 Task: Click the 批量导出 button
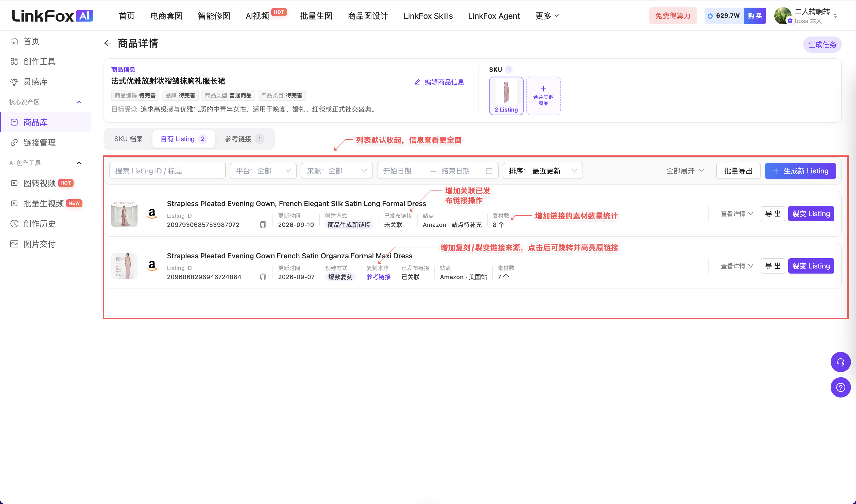point(738,171)
